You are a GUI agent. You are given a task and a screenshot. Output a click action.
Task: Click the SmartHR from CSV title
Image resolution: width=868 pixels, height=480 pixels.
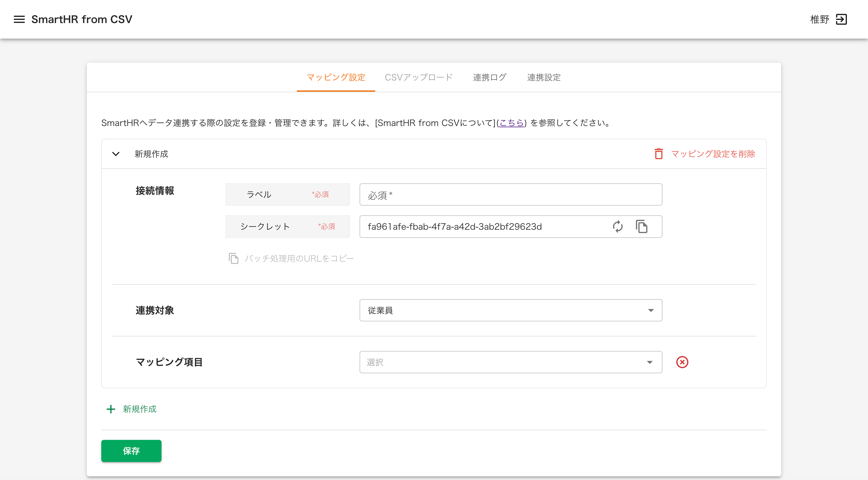[82, 19]
